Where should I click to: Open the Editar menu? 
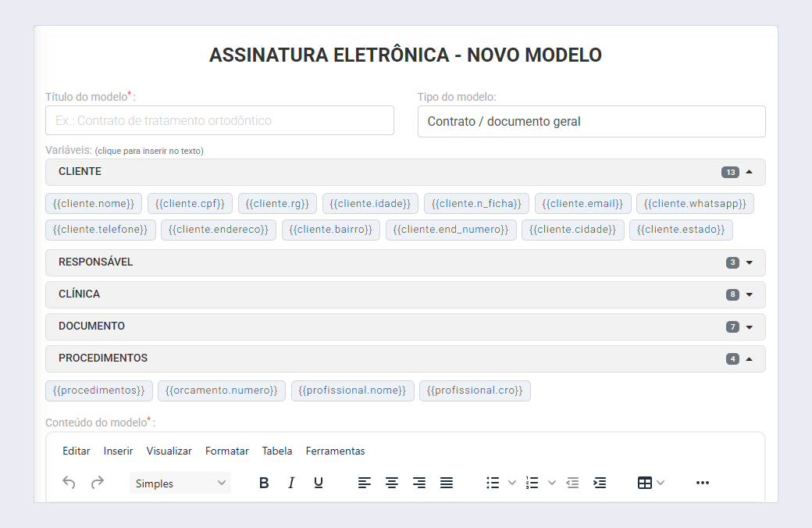coord(77,451)
